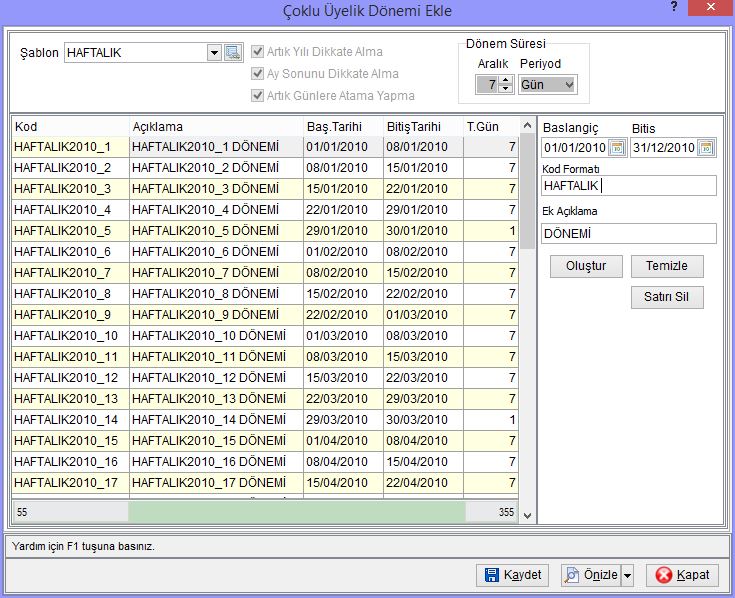Click the Satırı Sil button
Viewport: 735px width, 598px height.
pos(667,297)
